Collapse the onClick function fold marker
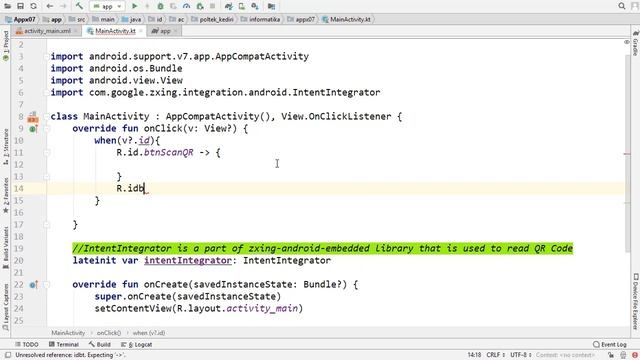Viewport: 640px width, 360px height. click(47, 129)
